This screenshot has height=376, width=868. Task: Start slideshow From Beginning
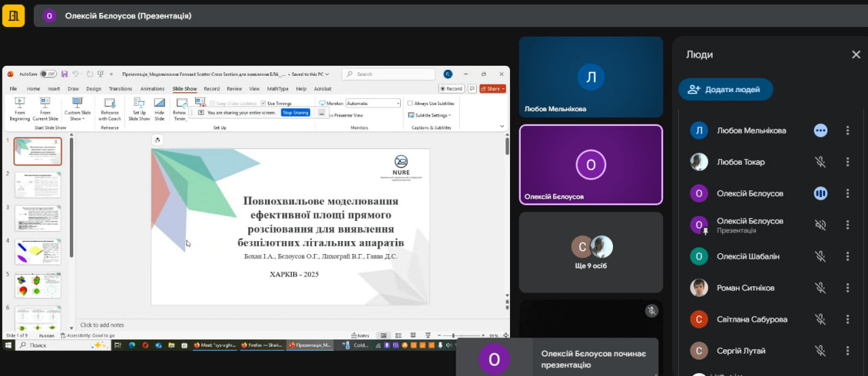click(x=20, y=108)
